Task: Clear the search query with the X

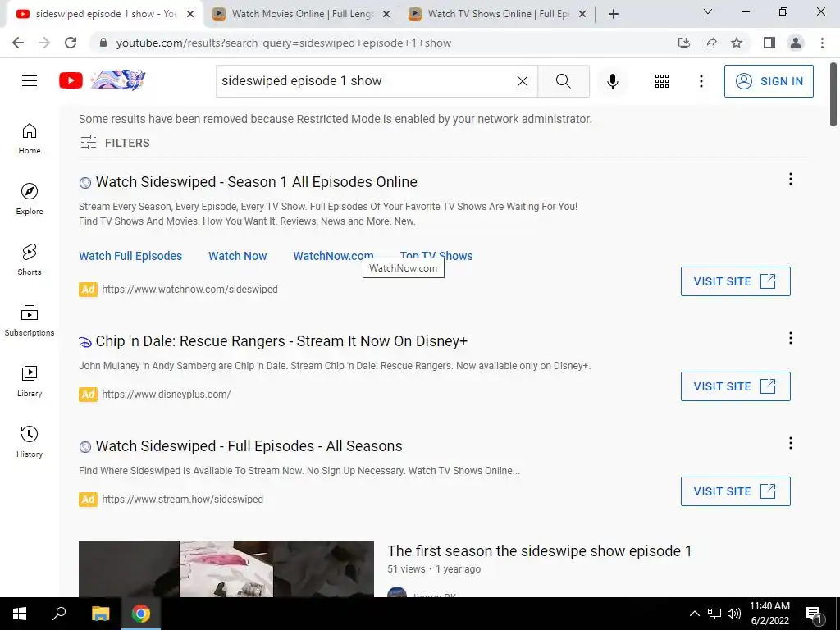Action: pos(523,81)
